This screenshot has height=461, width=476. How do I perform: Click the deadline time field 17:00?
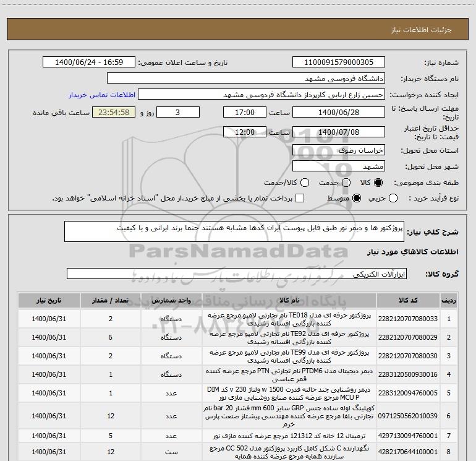coord(245,112)
